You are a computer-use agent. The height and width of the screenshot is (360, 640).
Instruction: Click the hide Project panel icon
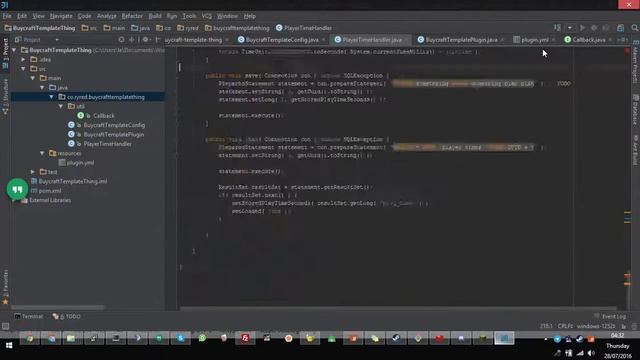[158, 40]
